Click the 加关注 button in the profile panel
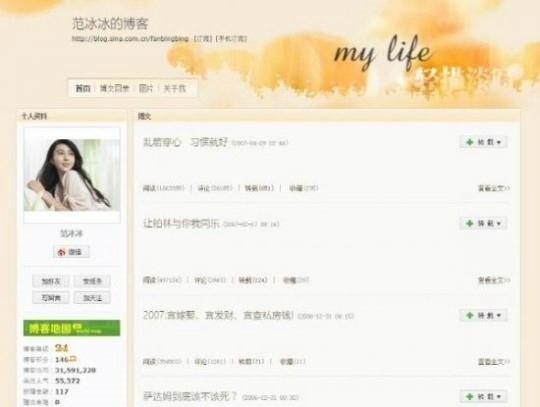The image size is (540, 407). (92, 298)
